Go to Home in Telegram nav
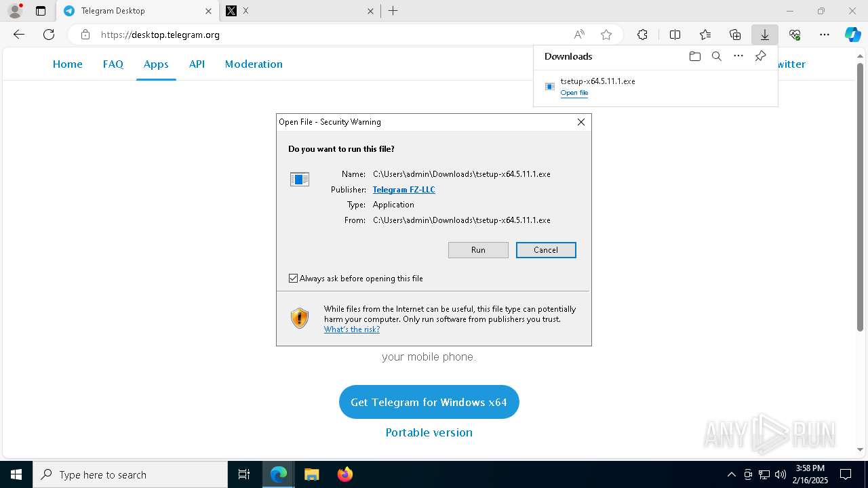Screen dimensions: 868x488 [68, 64]
